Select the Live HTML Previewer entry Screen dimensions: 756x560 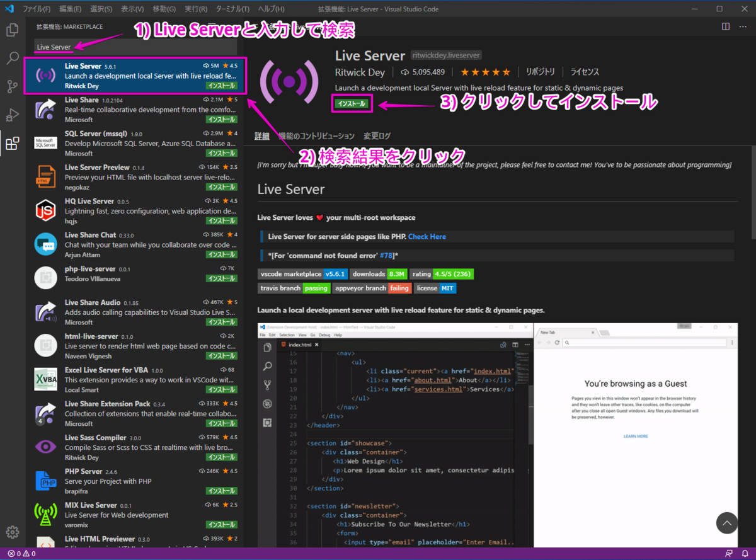[x=135, y=541]
